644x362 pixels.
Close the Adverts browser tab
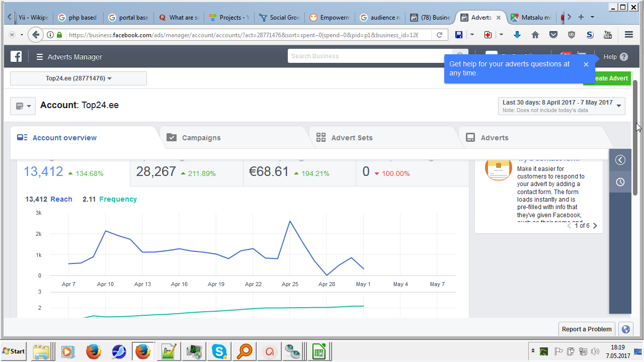tap(499, 18)
